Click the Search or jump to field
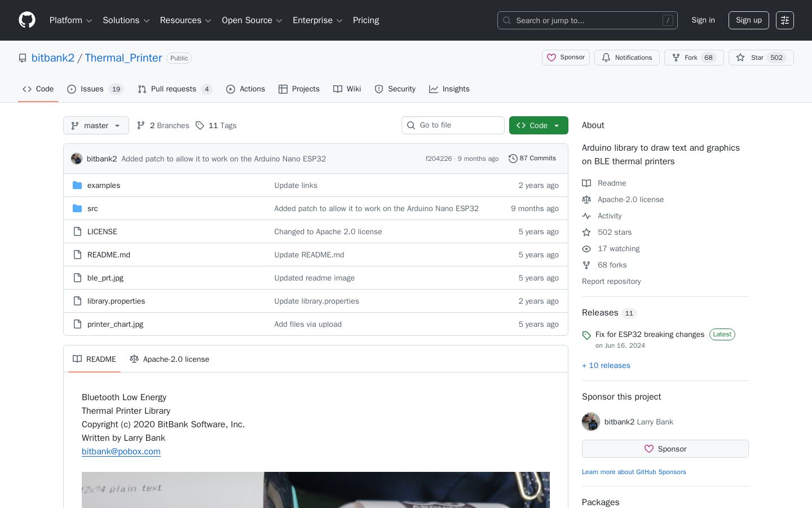812x508 pixels. (588, 20)
